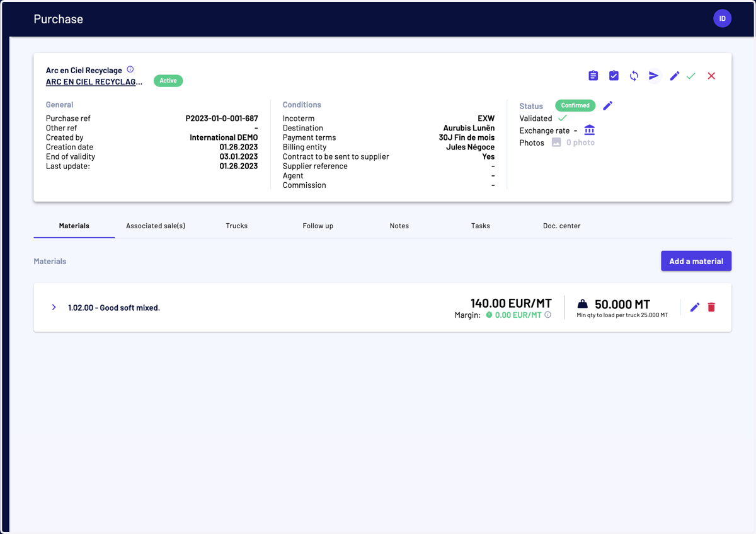
Task: Click the ID user avatar
Action: [722, 18]
